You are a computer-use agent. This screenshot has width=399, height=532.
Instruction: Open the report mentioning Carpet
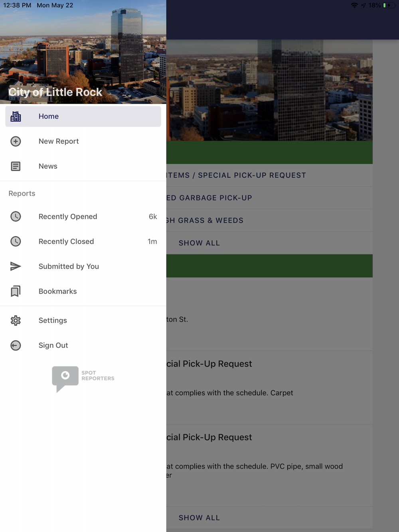point(269,387)
